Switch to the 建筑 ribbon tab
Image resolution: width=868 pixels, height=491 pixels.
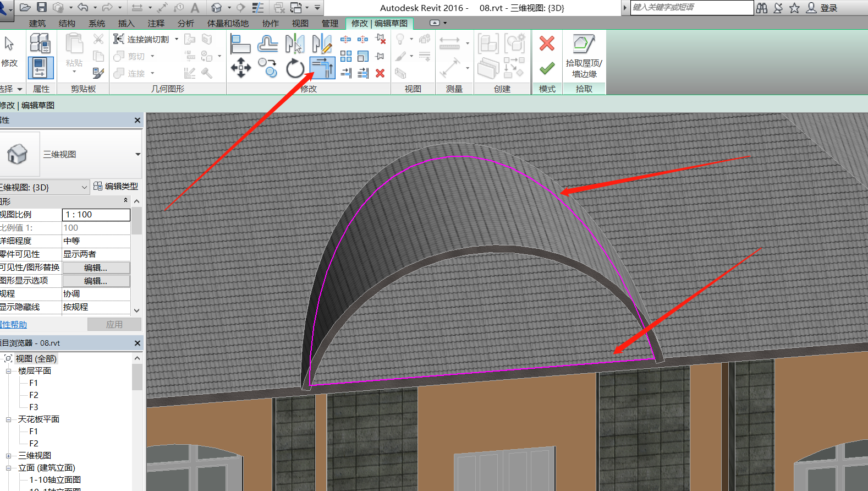coord(37,23)
